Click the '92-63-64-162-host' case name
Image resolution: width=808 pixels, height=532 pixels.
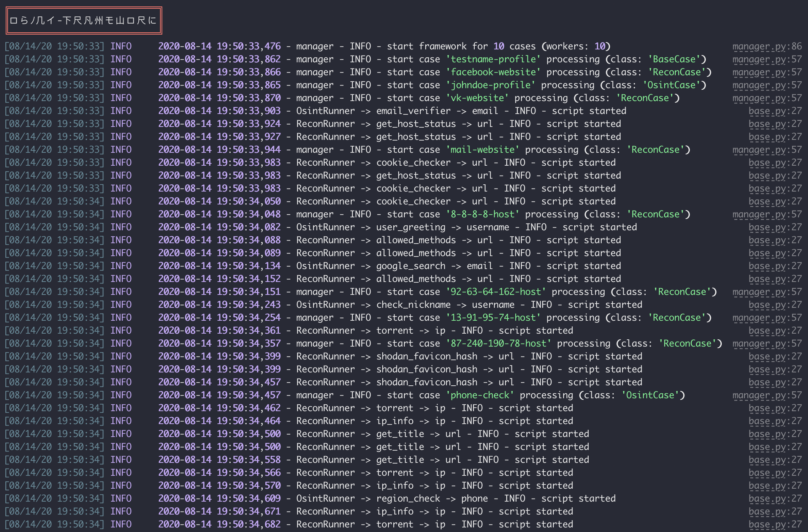tap(496, 292)
